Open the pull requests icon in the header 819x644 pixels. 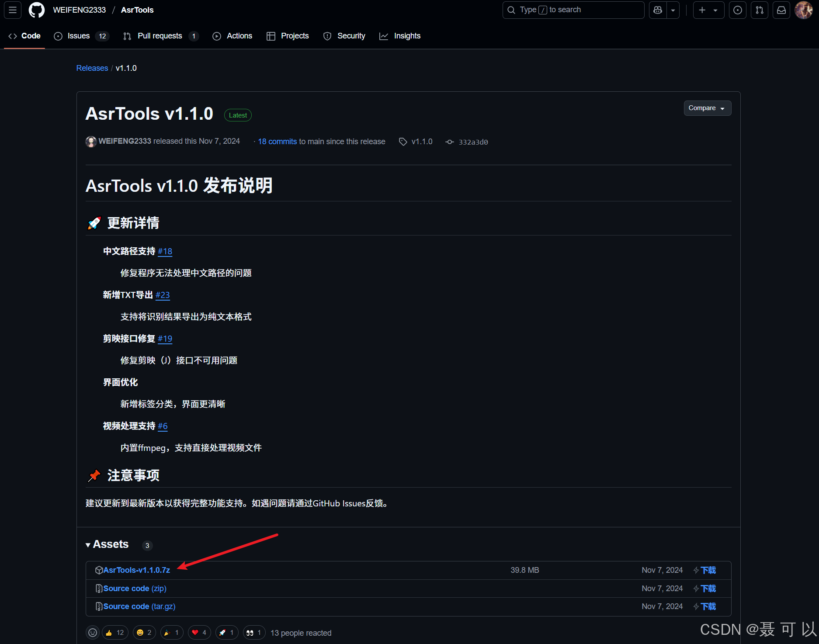point(760,10)
